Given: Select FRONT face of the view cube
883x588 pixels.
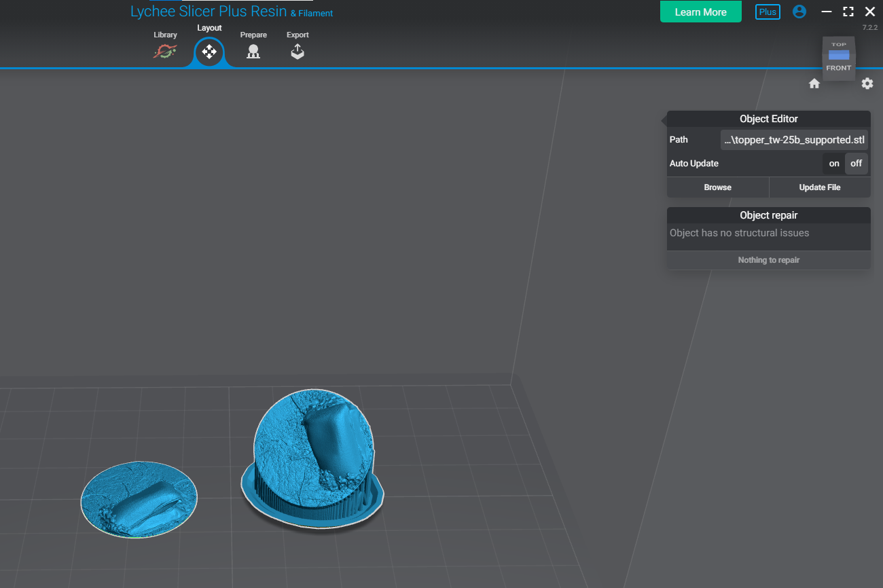Looking at the screenshot, I should [839, 68].
